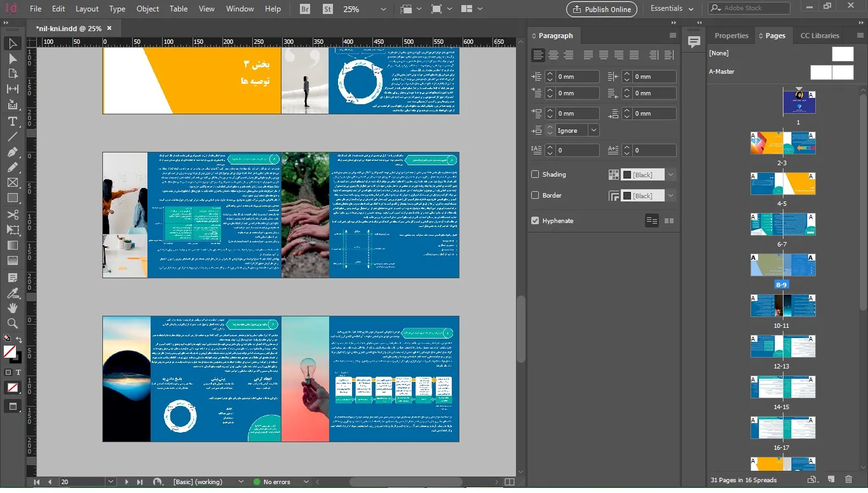
Task: Select the 10-11 spread thumbnail
Action: tap(783, 306)
